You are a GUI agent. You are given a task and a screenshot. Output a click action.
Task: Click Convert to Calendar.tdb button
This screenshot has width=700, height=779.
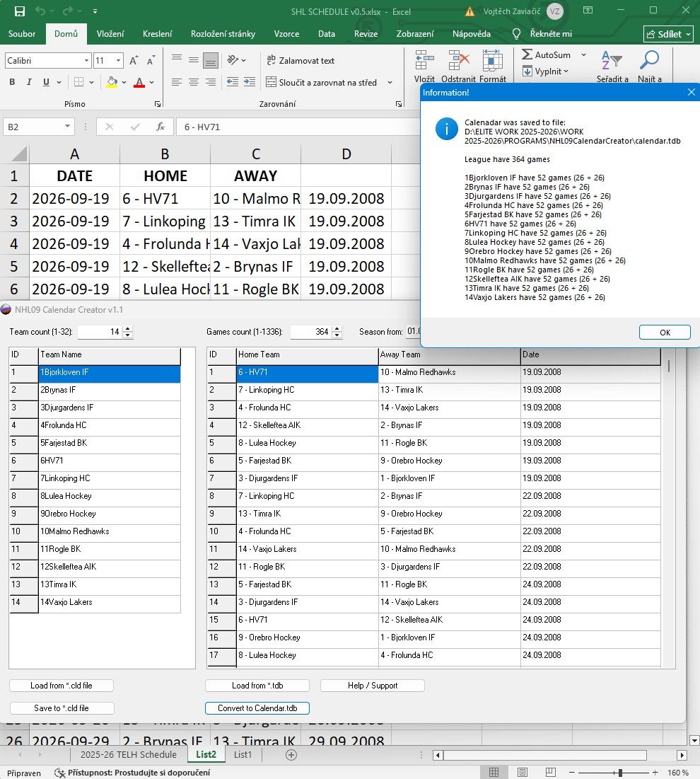coord(257,708)
